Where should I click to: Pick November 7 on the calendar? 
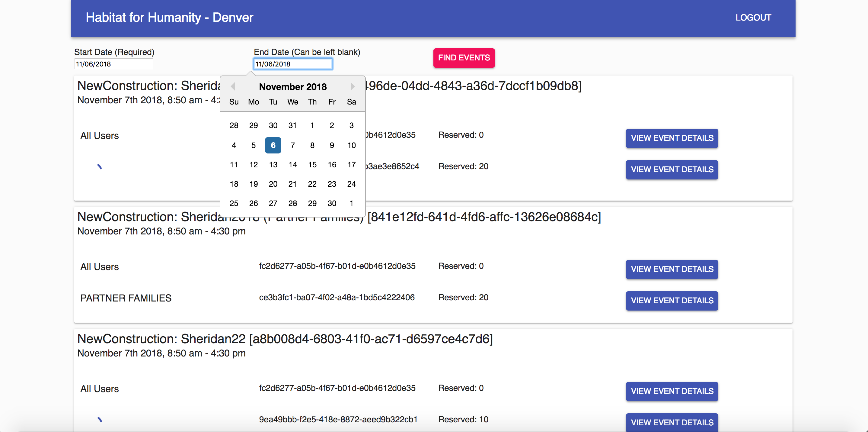pyautogui.click(x=292, y=145)
